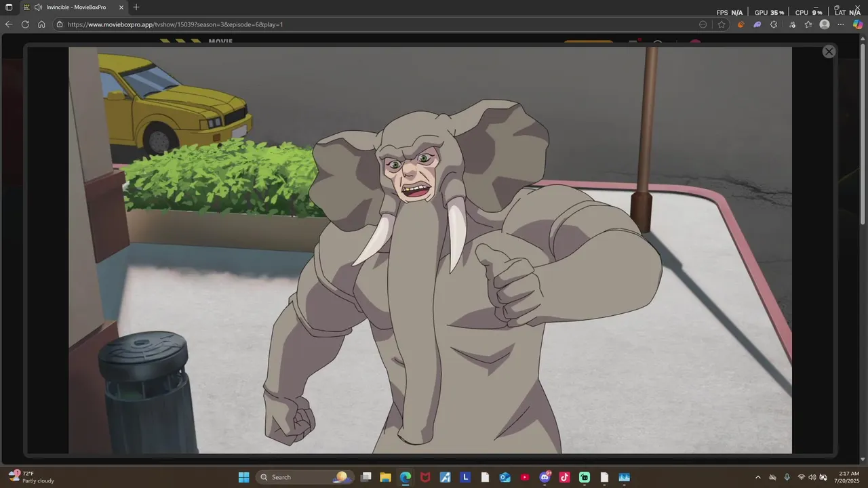Close the video player overlay

pos(829,52)
